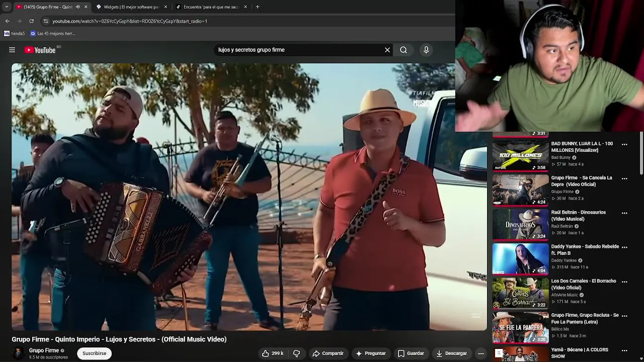The height and width of the screenshot is (362, 644).
Task: Dislike the video
Action: coord(296,353)
